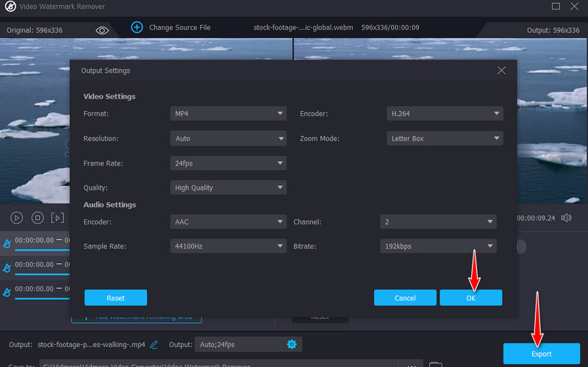Click the first watermark area icon in the list

tap(7, 243)
